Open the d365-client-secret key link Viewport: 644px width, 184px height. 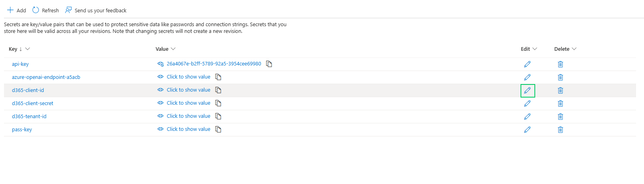click(33, 103)
